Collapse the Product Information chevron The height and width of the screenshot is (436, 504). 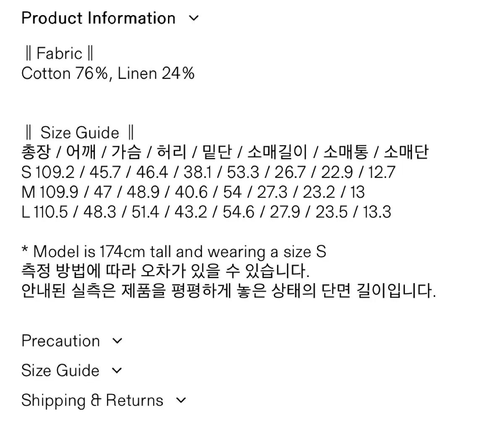[194, 18]
